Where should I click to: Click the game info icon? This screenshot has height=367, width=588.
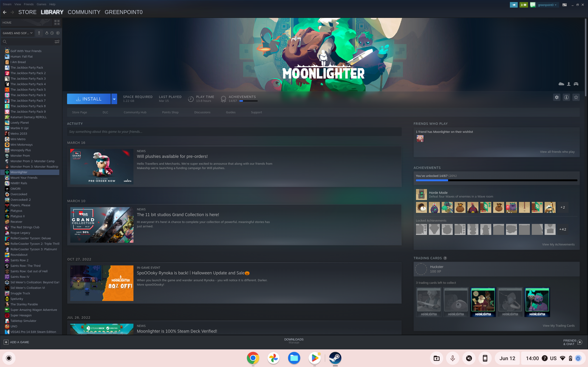click(x=566, y=98)
